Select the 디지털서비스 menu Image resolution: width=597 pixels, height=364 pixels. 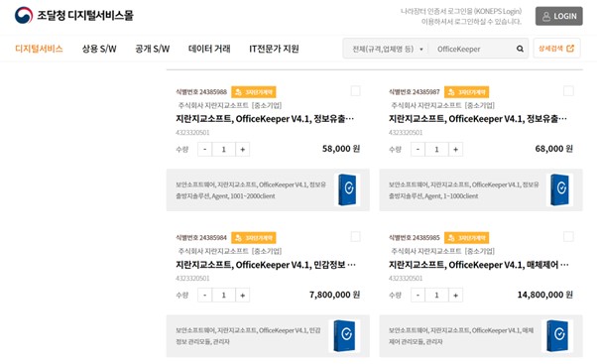pos(39,49)
